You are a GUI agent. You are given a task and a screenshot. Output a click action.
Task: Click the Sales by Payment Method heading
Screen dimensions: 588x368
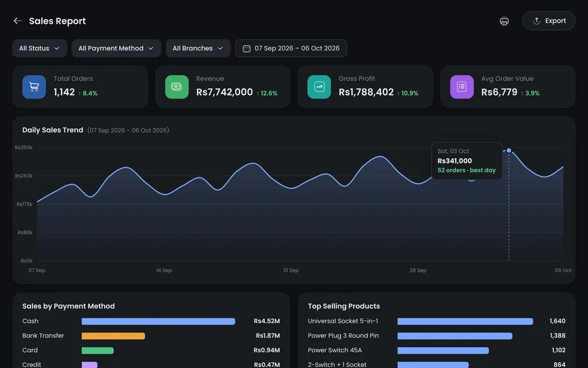pyautogui.click(x=69, y=306)
